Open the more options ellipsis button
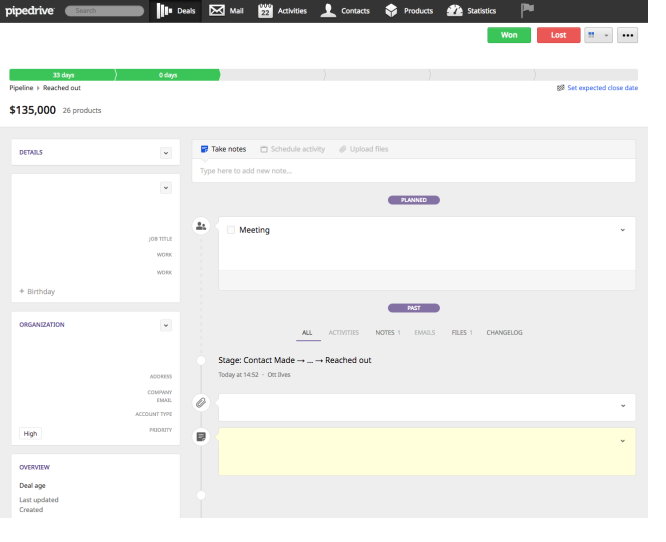The image size is (666, 542). (628, 35)
